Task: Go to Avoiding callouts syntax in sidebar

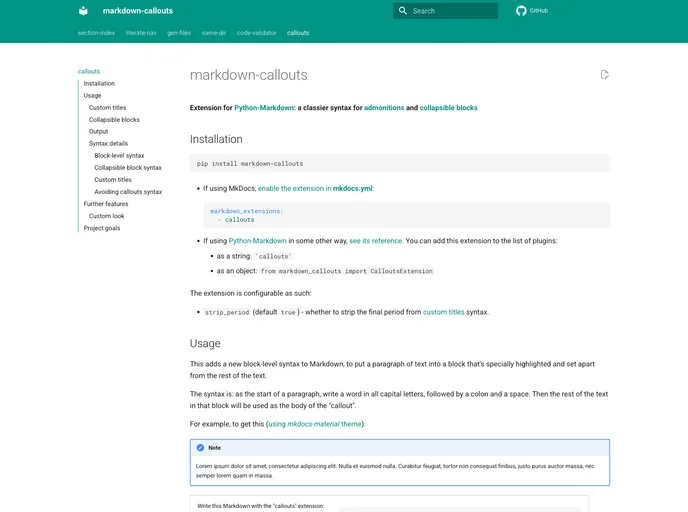Action: point(128,192)
